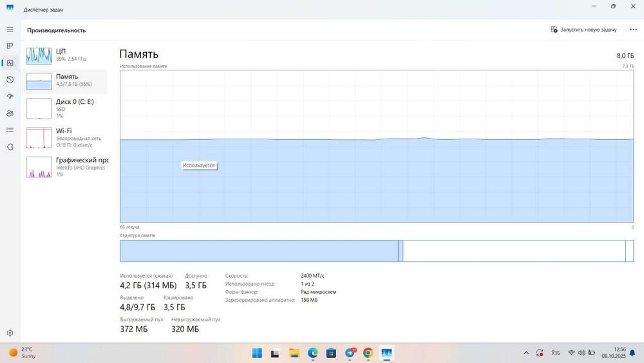The image size is (644, 363).
Task: Open File Explorer from the taskbar
Action: pyautogui.click(x=294, y=353)
